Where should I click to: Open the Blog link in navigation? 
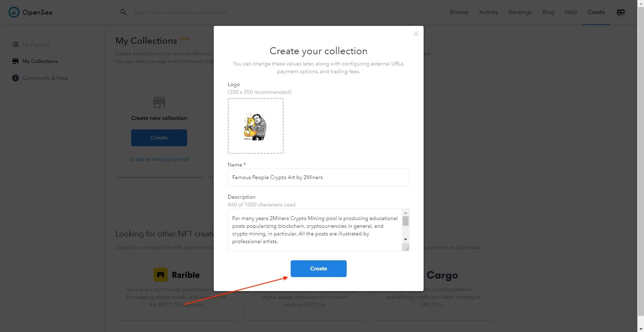pos(548,12)
